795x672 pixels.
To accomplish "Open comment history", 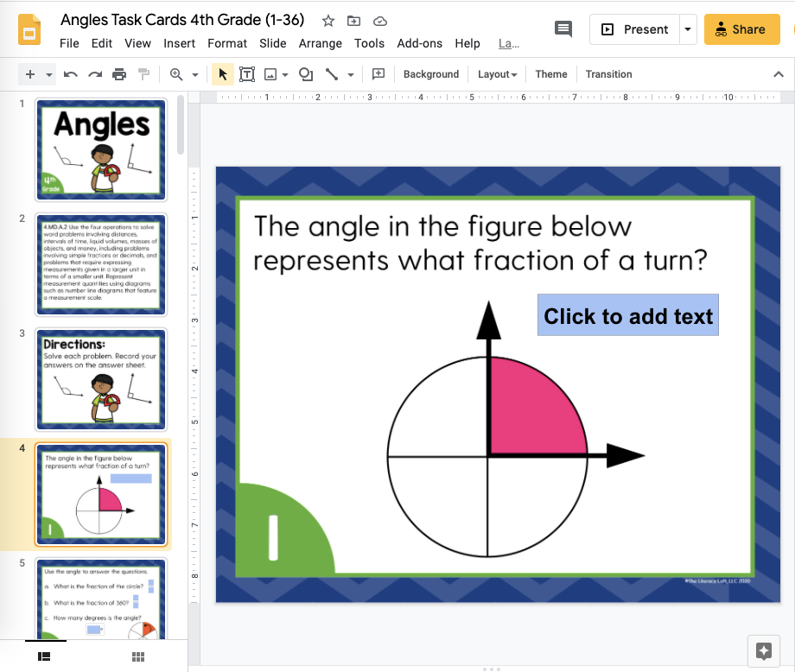I will 563,29.
